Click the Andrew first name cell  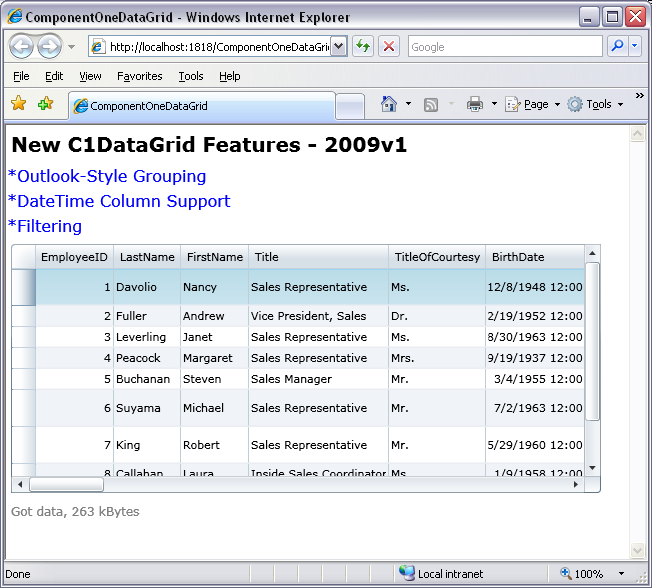click(x=215, y=316)
